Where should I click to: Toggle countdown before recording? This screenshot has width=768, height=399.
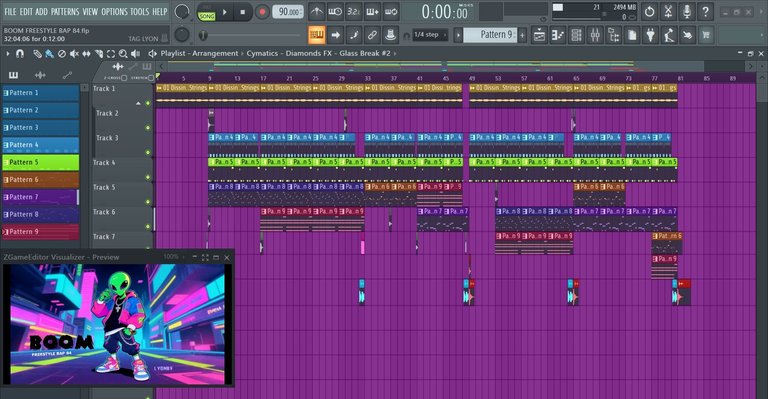point(354,12)
